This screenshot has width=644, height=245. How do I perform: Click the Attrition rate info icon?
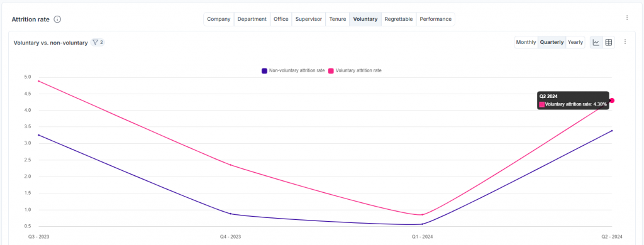click(x=57, y=19)
